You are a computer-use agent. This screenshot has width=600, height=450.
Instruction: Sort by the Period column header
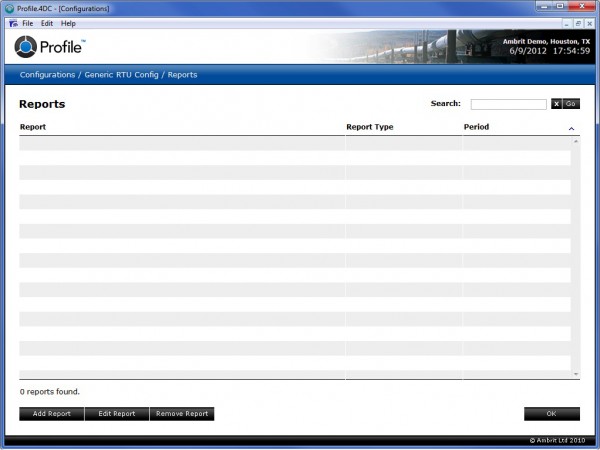476,127
